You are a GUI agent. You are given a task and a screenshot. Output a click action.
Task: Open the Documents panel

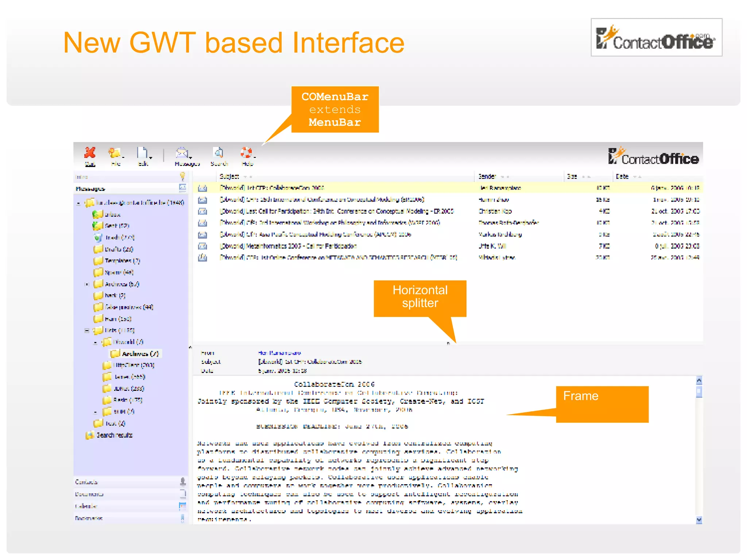(131, 494)
